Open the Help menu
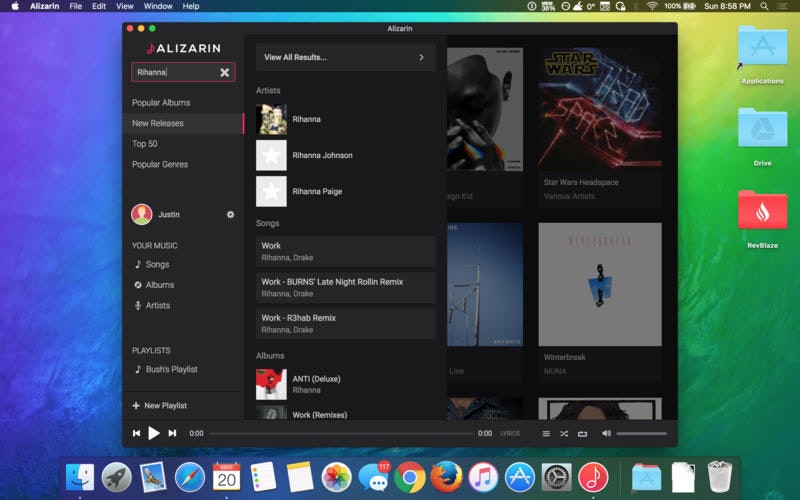Image resolution: width=800 pixels, height=500 pixels. [x=191, y=6]
